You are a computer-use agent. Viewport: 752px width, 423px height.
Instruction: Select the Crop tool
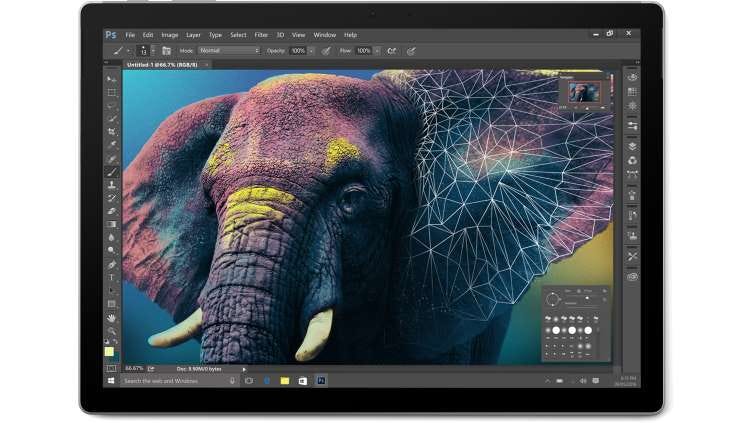tap(111, 131)
